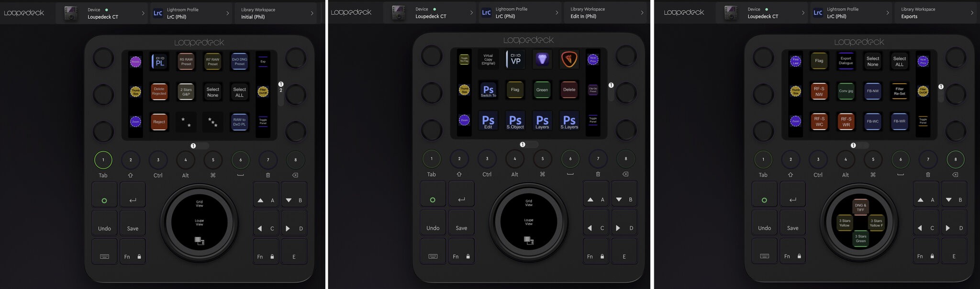The width and height of the screenshot is (980, 289).
Task: Click the DxO VP icon button
Action: point(515,59)
